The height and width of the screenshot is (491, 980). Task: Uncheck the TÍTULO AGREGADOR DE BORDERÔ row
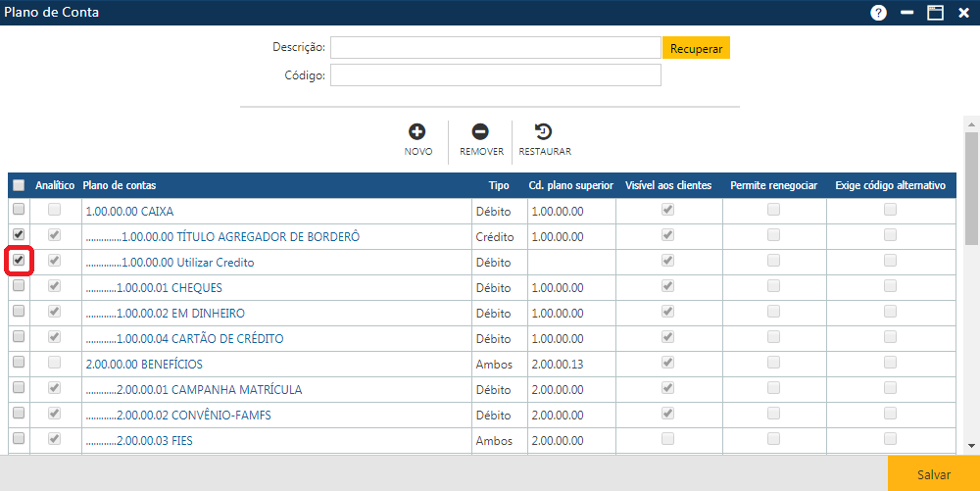coord(19,235)
